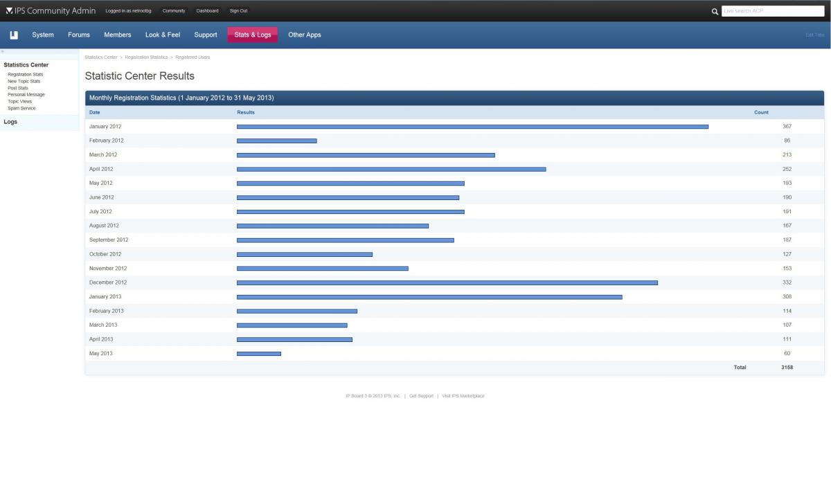
Task: Click the December 2012 registration bar
Action: pos(447,282)
